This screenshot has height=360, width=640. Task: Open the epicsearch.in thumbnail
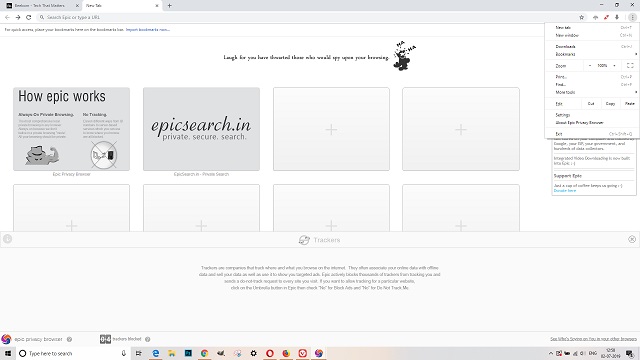(201, 129)
